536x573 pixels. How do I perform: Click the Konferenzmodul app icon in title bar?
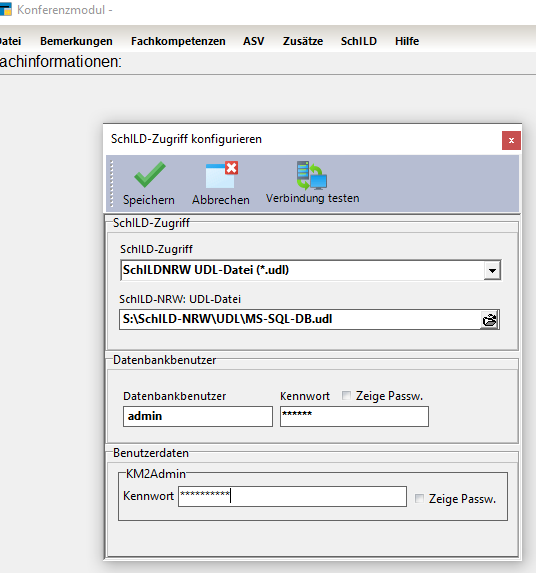(5, 10)
